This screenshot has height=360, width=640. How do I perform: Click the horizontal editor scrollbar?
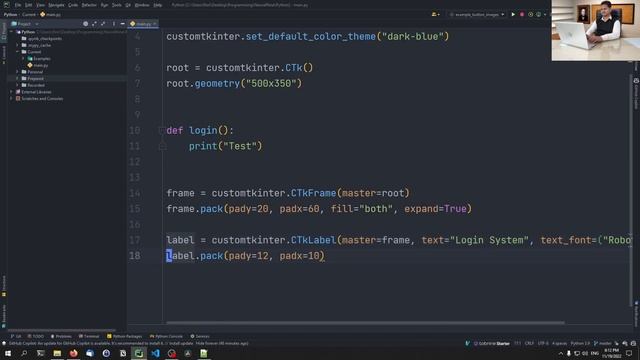365,323
